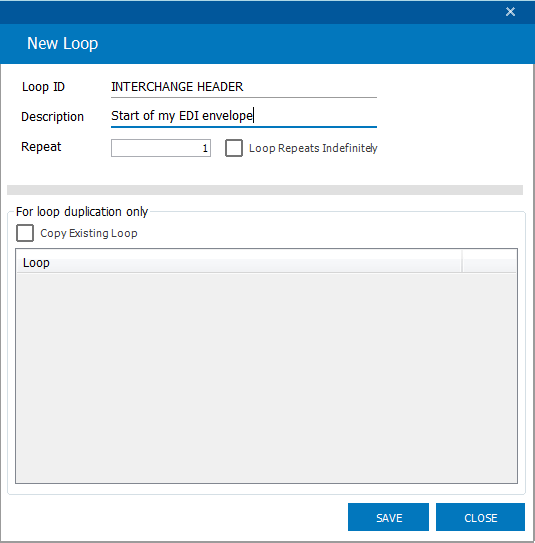Viewport: 535px width, 543px height.
Task: Click the Loop ID label
Action: point(43,87)
